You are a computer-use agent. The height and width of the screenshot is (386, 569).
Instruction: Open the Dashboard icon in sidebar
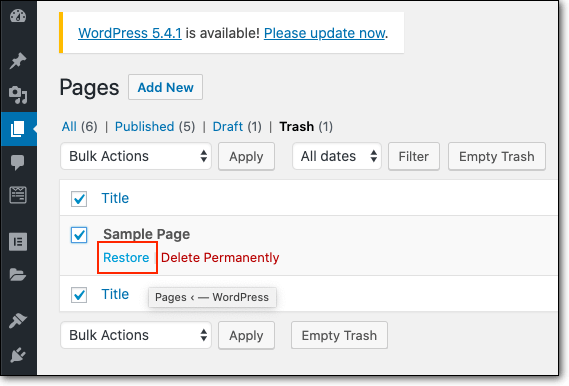point(18,16)
